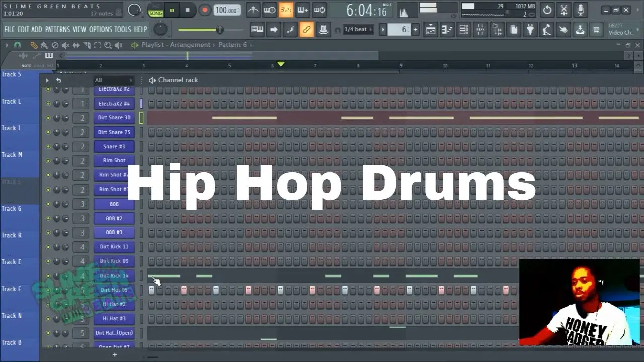Mute the Snare #3 channel green light
The height and width of the screenshot is (362, 644).
[48, 147]
